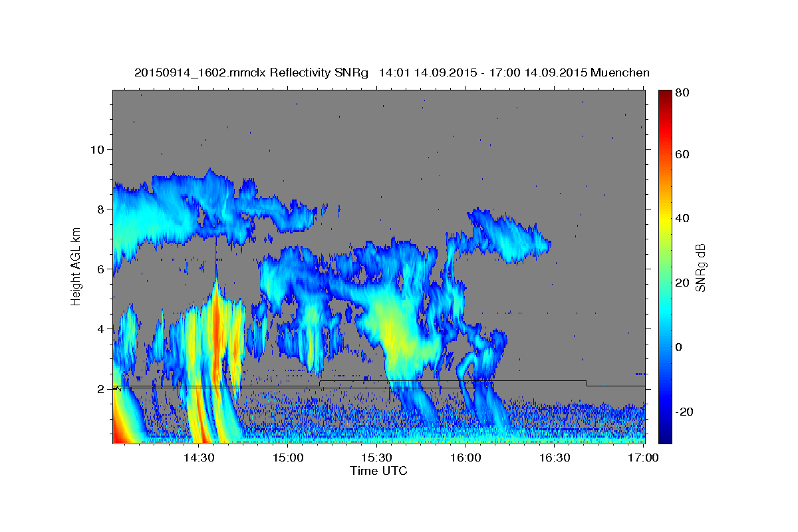The height and width of the screenshot is (532, 798).
Task: Click the 15:30 time tick label
Action: pyautogui.click(x=376, y=458)
